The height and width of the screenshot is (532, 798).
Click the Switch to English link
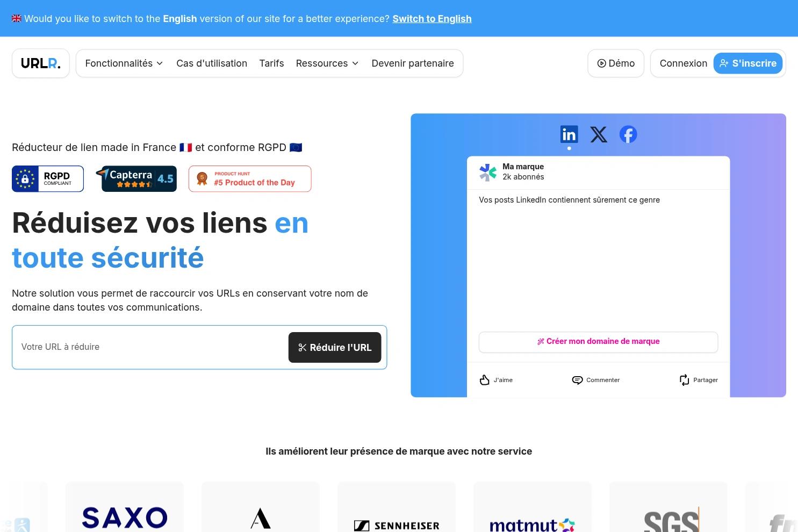[432, 19]
